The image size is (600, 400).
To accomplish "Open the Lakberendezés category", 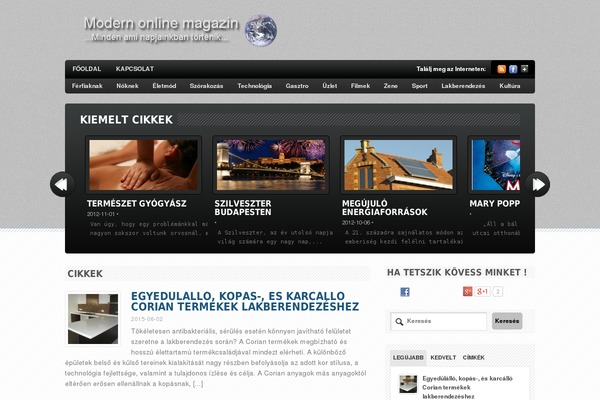I will (463, 86).
